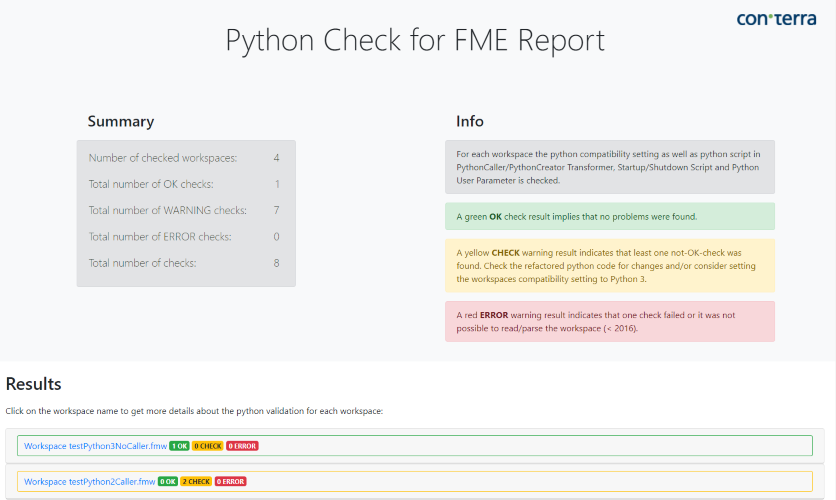The image size is (836, 500).
Task: Open Workspace testPython2Caller.fmw details
Action: (90, 481)
